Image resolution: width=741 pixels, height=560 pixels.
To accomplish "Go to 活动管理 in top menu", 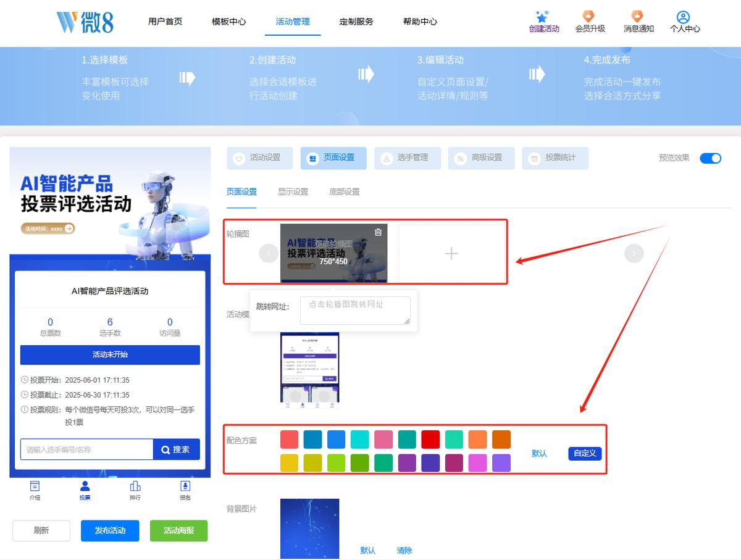I will 293,22.
